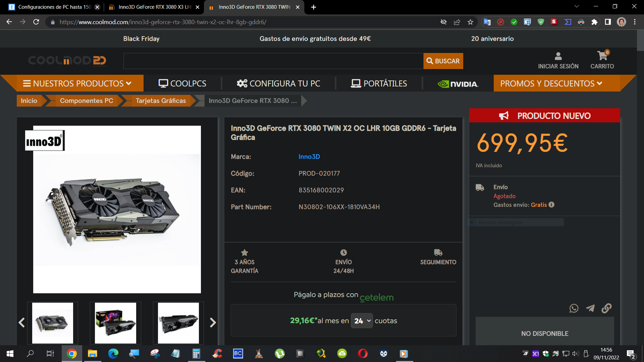This screenshot has width=644, height=362.
Task: Open the 24 cuotas installment selector
Action: point(362,321)
